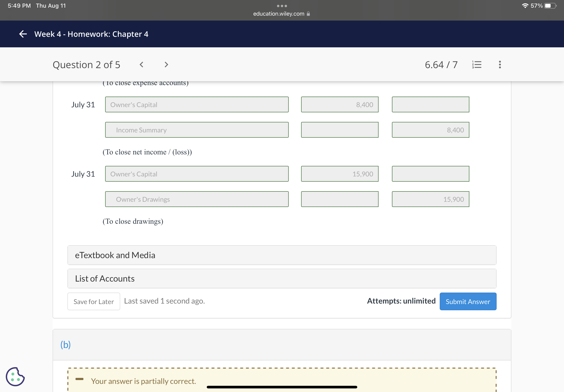Click the 8,400 debit amount field
Screen dimensions: 564x392
click(x=340, y=105)
